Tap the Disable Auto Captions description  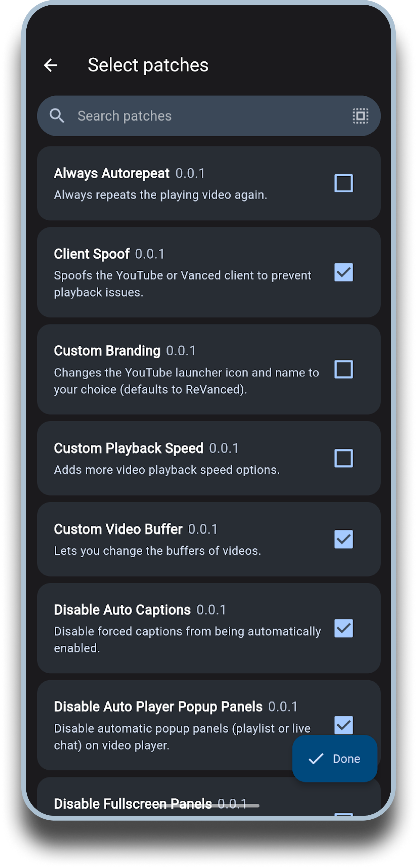pyautogui.click(x=187, y=639)
